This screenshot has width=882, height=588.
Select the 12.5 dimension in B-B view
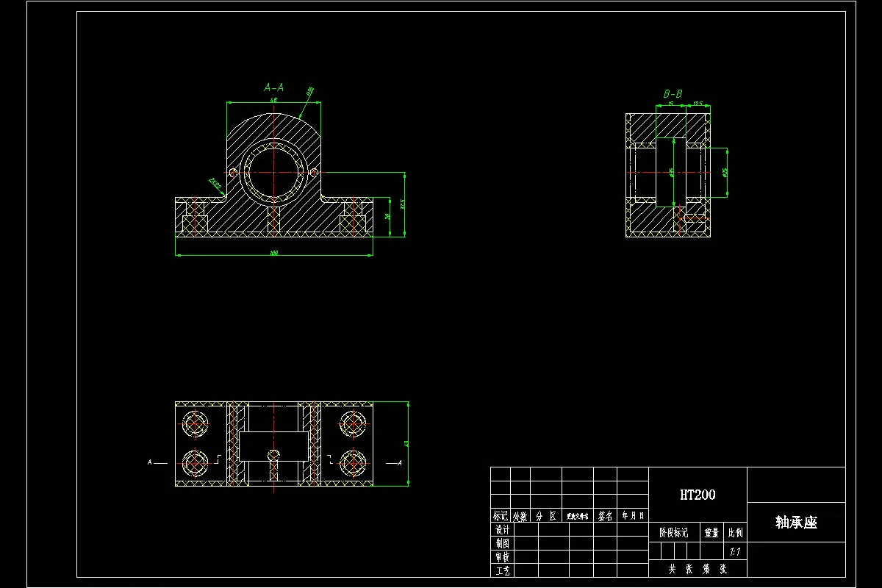point(698,104)
